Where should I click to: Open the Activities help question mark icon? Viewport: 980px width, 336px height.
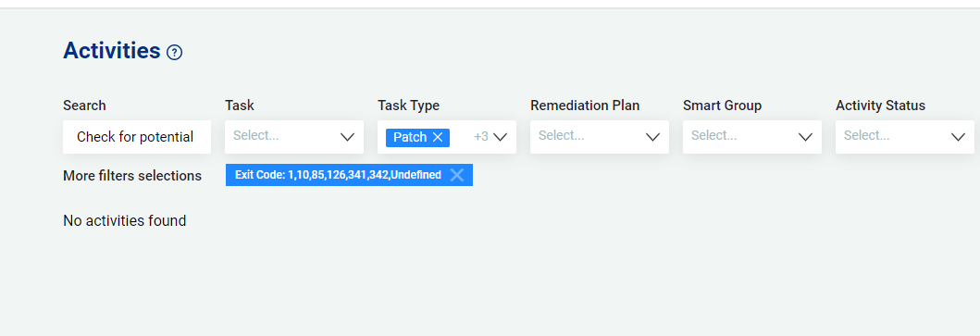[174, 53]
